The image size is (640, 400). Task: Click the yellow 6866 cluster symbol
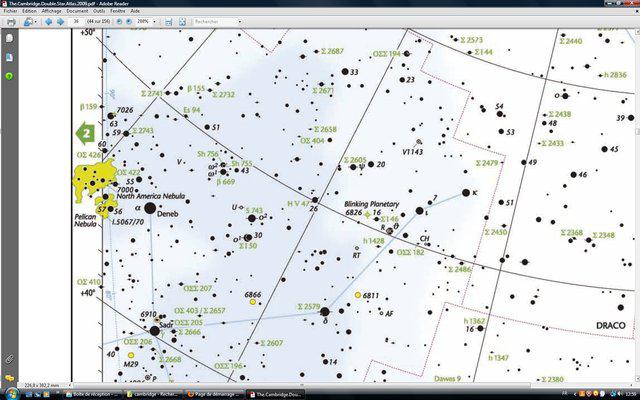pos(253,302)
